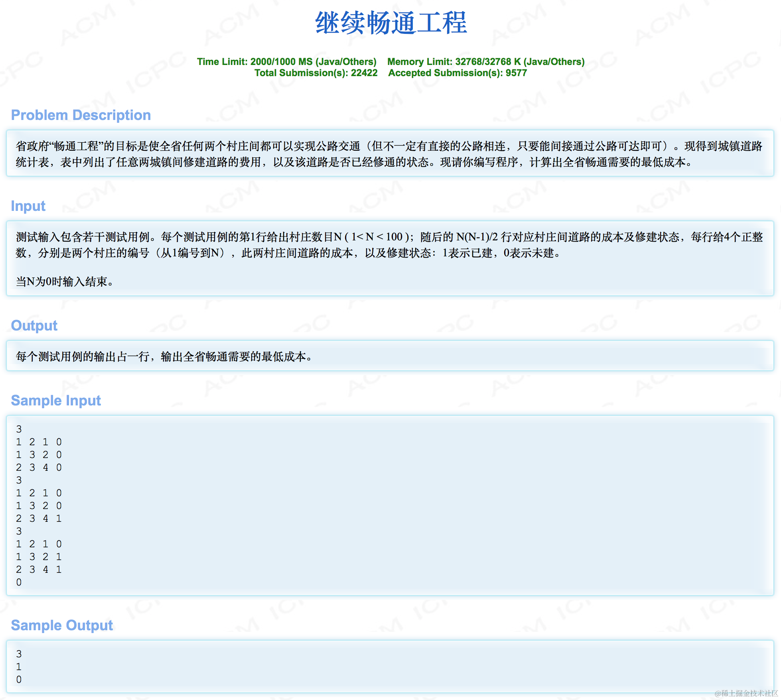The height and width of the screenshot is (700, 781).
Task: Click the Output section heading
Action: tap(34, 326)
